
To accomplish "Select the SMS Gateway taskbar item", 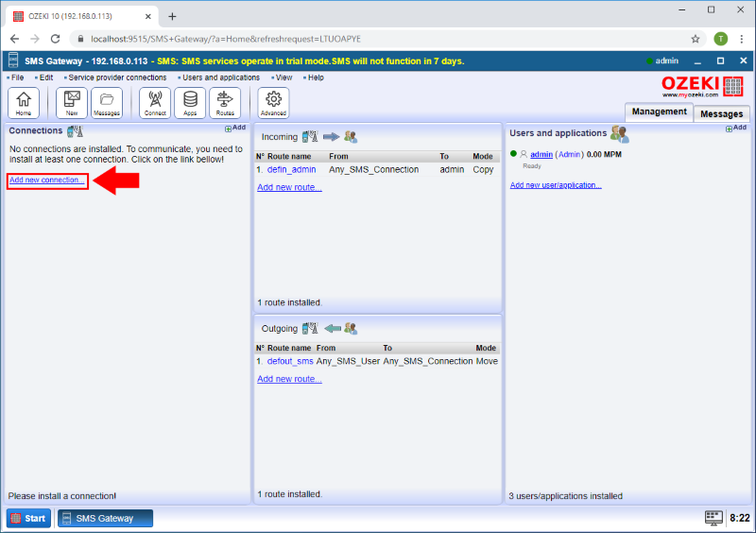I will point(105,519).
